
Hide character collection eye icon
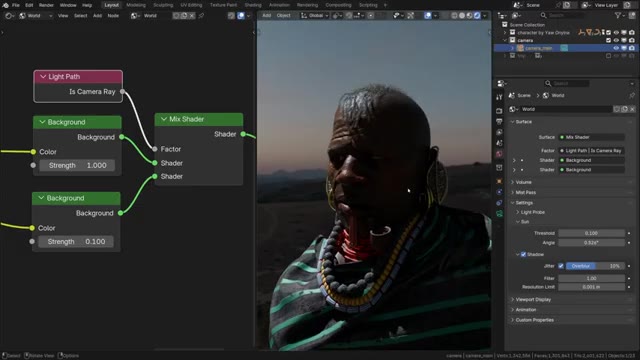[616, 32]
